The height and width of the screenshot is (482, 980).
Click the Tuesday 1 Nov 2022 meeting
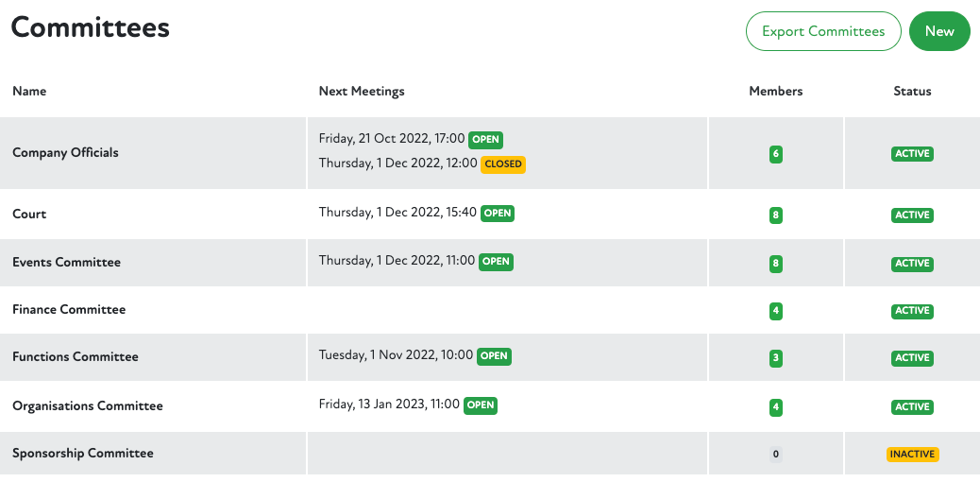396,355
